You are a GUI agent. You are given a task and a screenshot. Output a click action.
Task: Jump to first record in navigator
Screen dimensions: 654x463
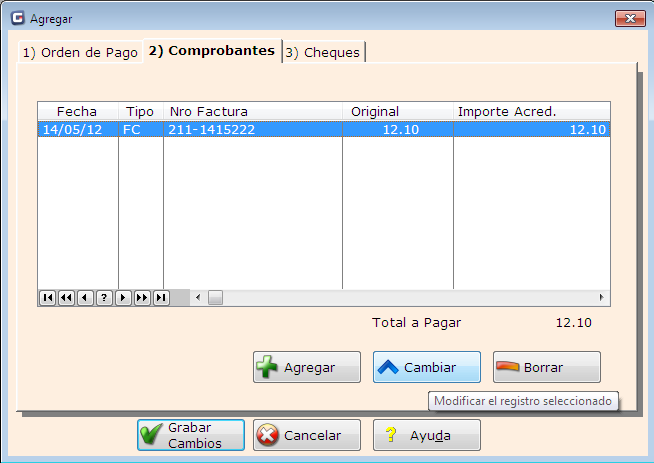point(47,298)
